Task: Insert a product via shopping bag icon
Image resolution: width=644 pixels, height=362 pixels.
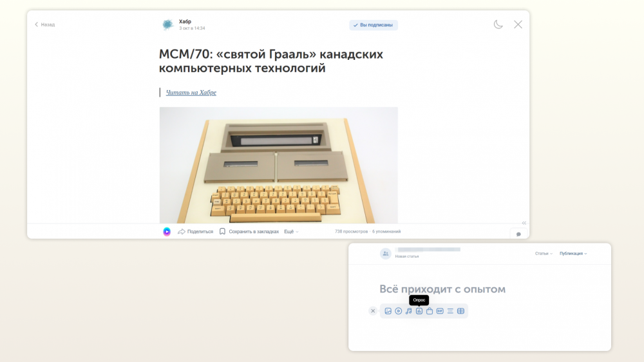Action: click(x=430, y=311)
